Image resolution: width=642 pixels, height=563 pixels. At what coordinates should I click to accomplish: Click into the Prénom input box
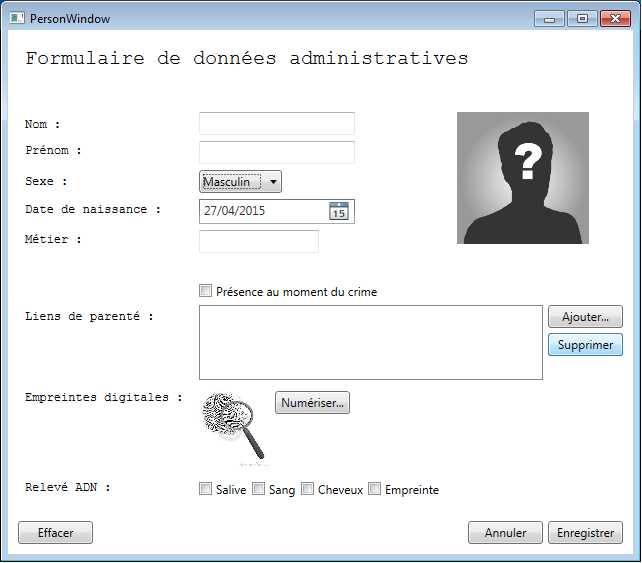coord(277,152)
